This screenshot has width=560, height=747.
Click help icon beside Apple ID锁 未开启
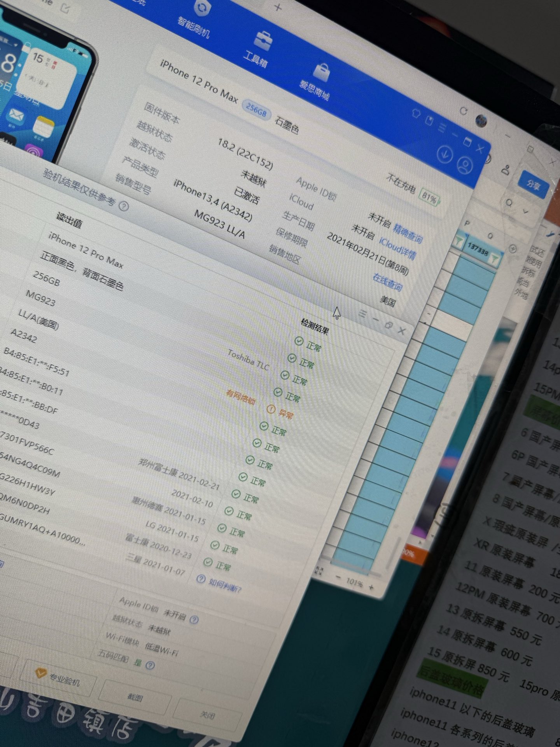pos(194,620)
